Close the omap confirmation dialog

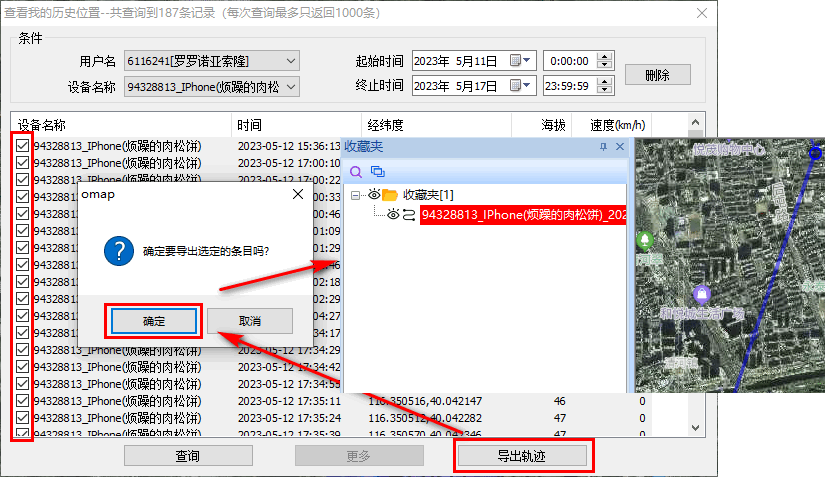(x=297, y=194)
